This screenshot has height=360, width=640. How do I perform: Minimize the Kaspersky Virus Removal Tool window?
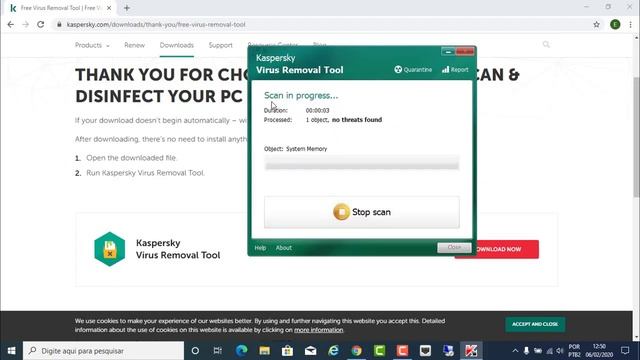tap(448, 51)
